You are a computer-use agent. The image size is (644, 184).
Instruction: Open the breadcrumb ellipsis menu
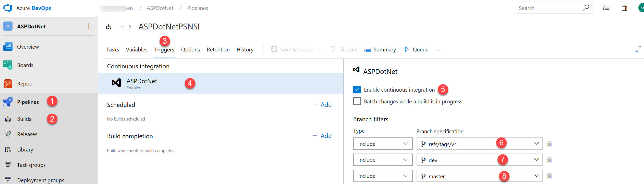click(x=121, y=27)
